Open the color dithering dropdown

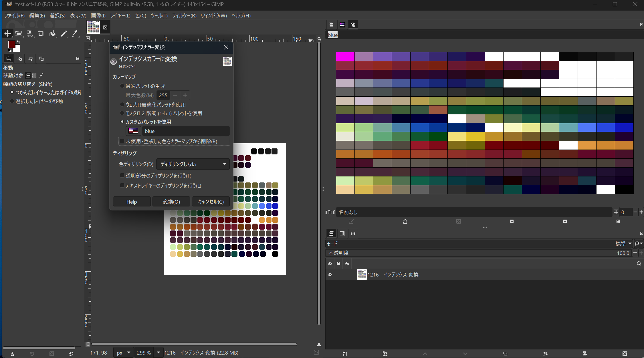click(x=193, y=164)
